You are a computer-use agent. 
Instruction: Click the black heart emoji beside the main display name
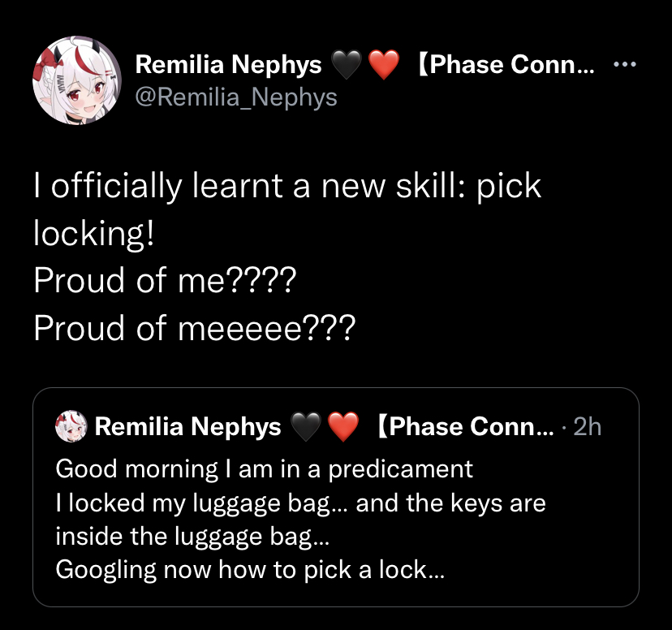[347, 64]
